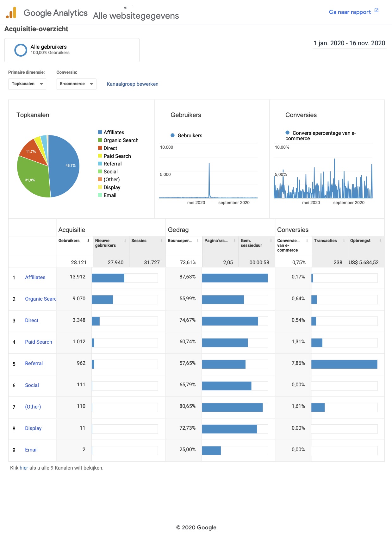Click the Affiliates bounce rate 87,63%
The image size is (392, 555).
(x=188, y=277)
